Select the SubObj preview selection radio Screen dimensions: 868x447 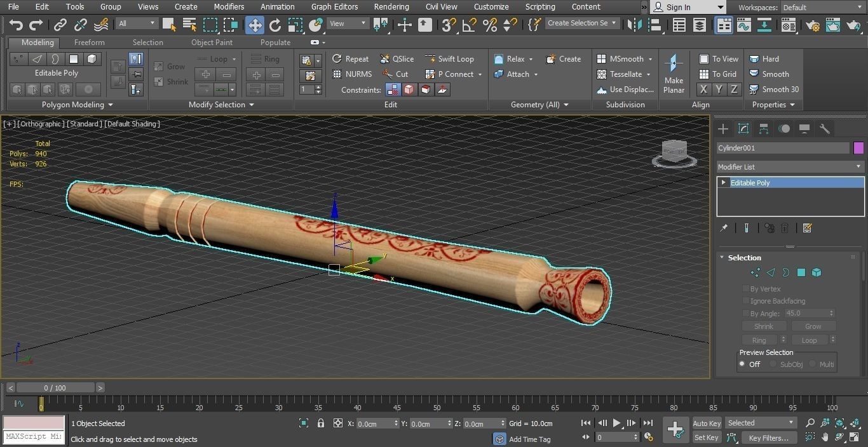(x=773, y=364)
